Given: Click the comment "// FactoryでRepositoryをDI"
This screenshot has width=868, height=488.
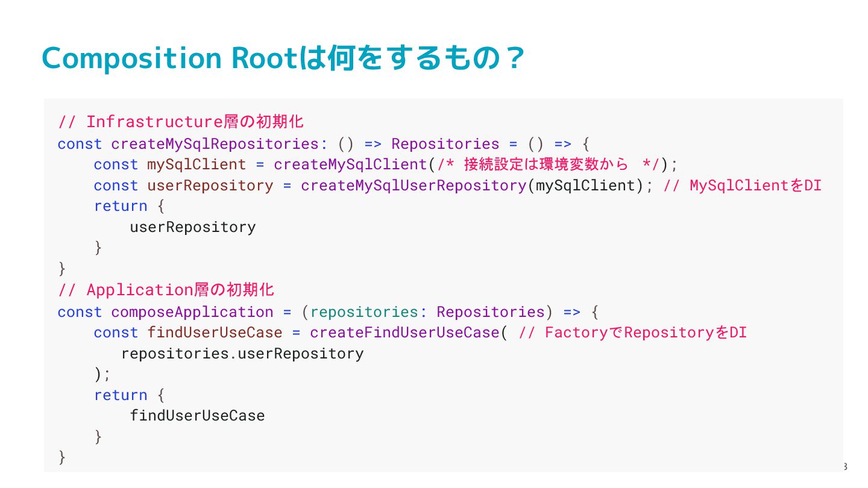Looking at the screenshot, I should 632,333.
